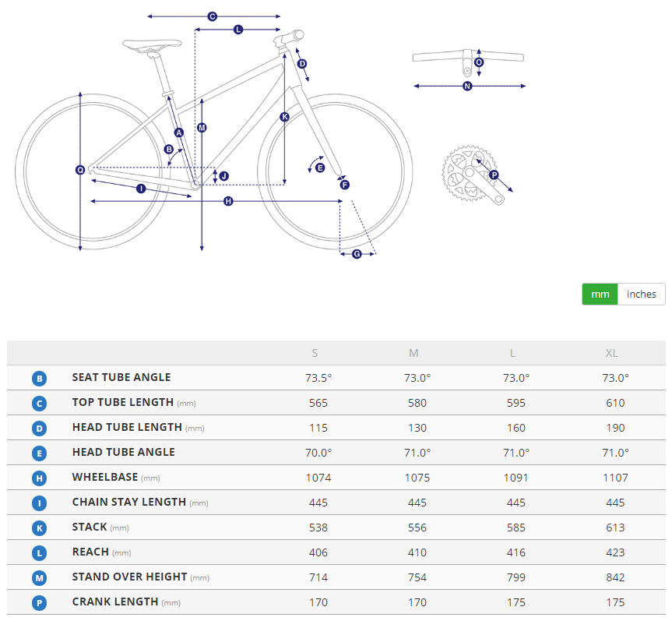
Task: Select the XL size column header
Action: click(611, 353)
